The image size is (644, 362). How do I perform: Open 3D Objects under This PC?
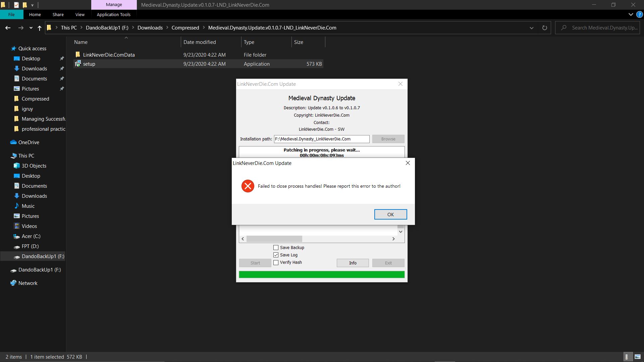coord(34,166)
